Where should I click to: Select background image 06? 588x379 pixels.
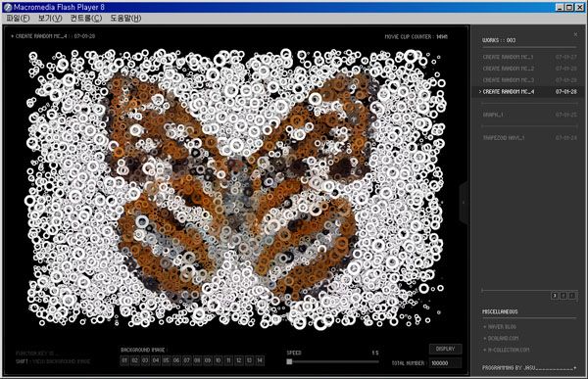(x=176, y=360)
